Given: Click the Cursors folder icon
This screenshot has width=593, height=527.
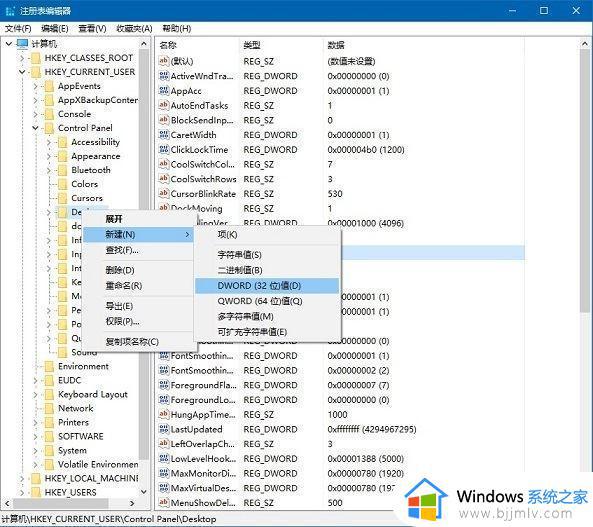Looking at the screenshot, I should tap(62, 198).
